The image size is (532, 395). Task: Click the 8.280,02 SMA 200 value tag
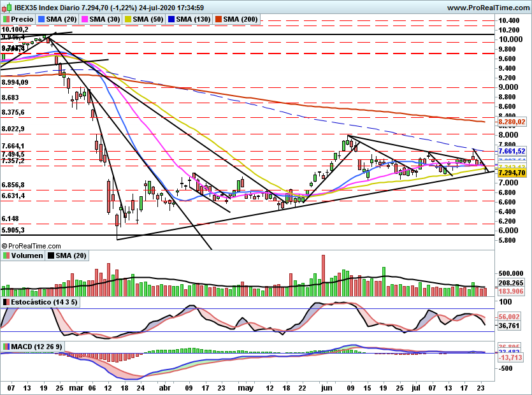coord(512,122)
